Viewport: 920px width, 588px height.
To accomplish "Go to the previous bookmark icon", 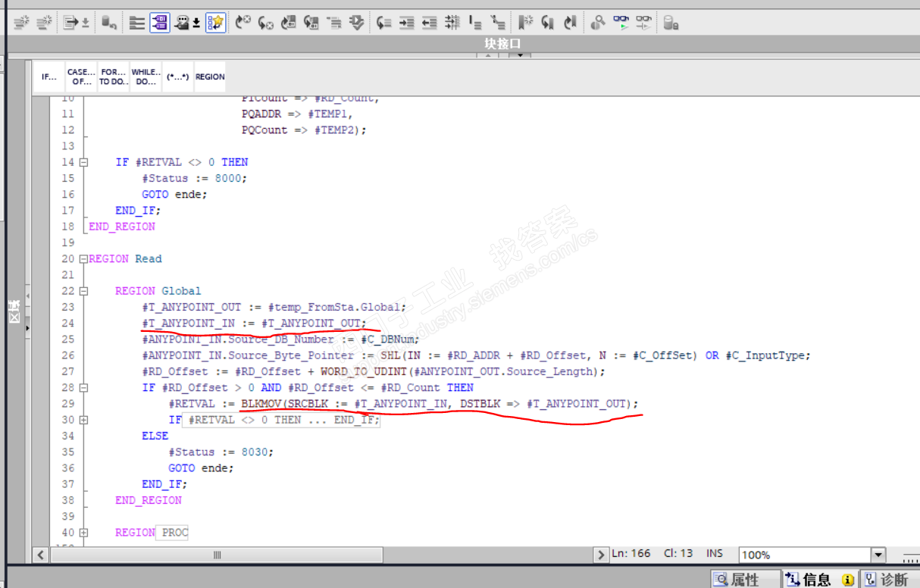I will point(571,23).
